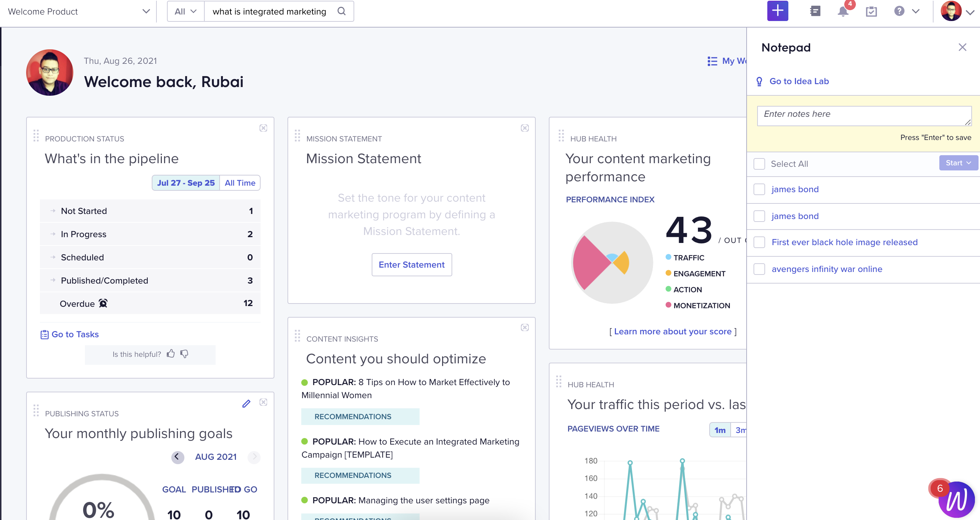Click the purple plus create button
This screenshot has width=980, height=520.
[x=777, y=11]
